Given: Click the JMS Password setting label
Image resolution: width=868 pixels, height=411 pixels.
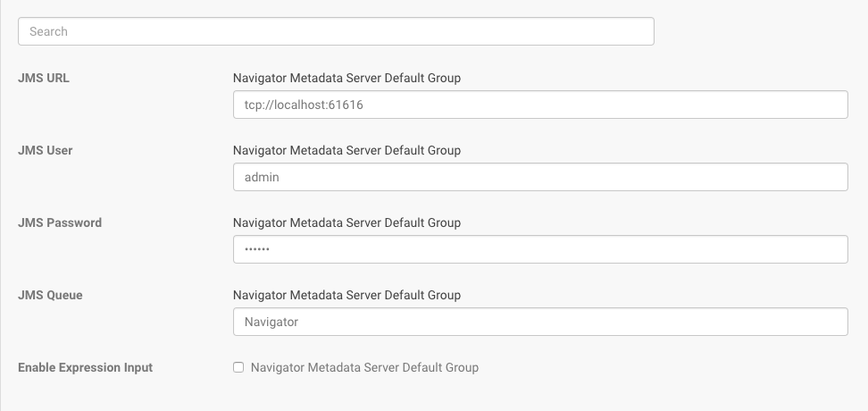Looking at the screenshot, I should [60, 222].
